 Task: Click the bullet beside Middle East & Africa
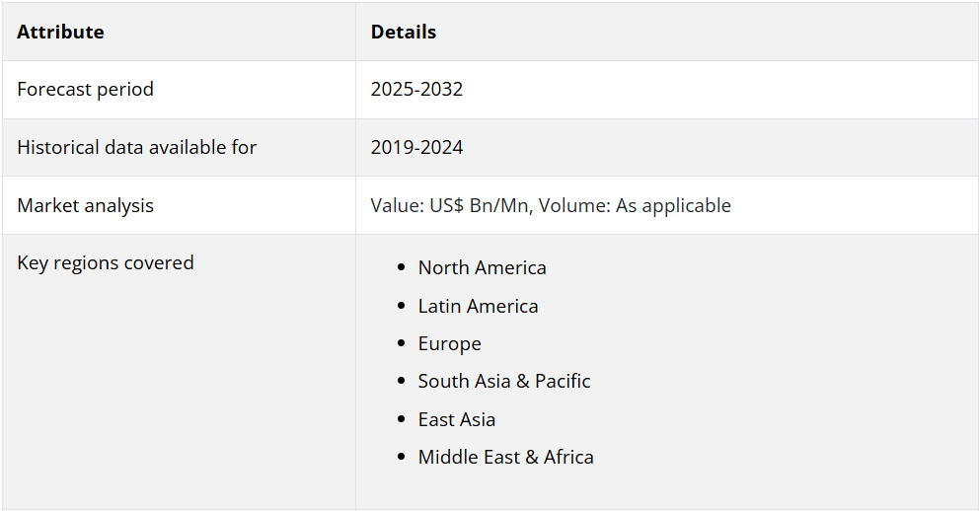pos(400,458)
